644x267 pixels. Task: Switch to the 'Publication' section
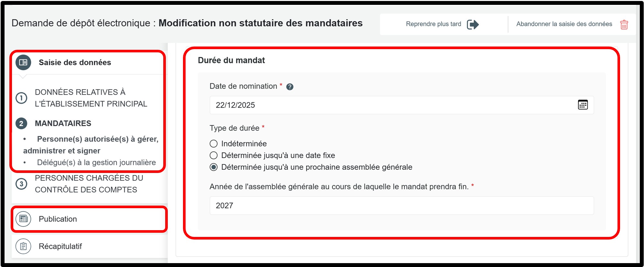[58, 219]
